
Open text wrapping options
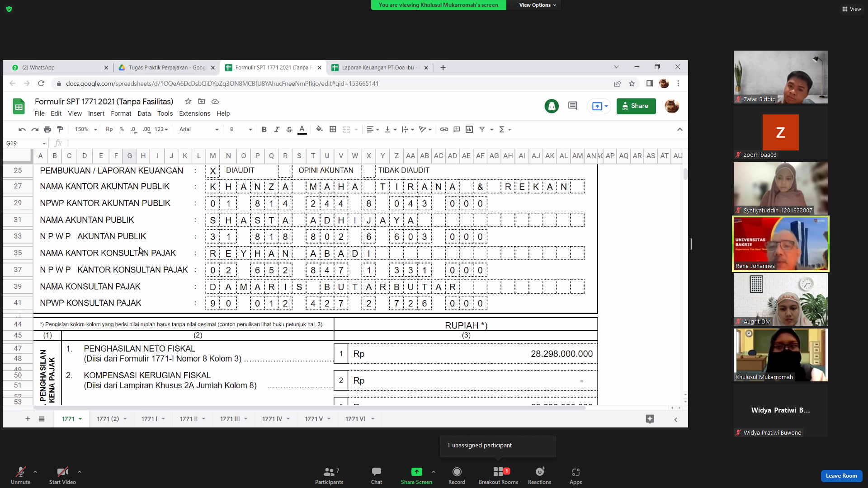(x=408, y=130)
